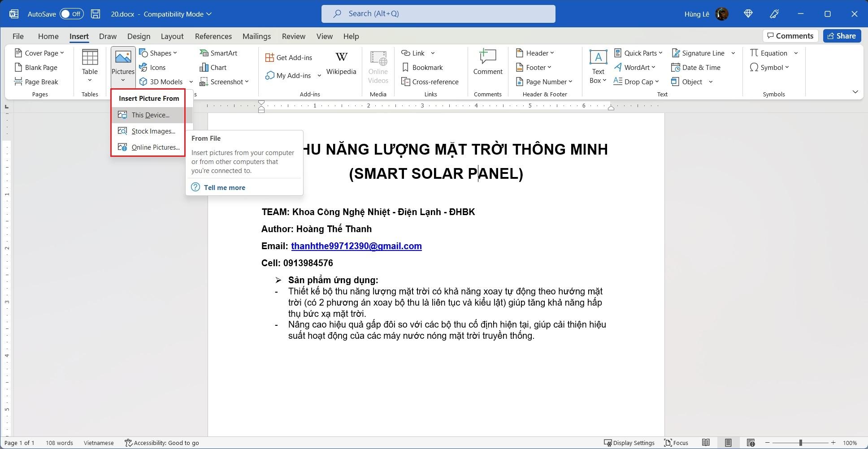This screenshot has height=449, width=868.
Task: Switch to the Mailings tab
Action: coord(256,36)
